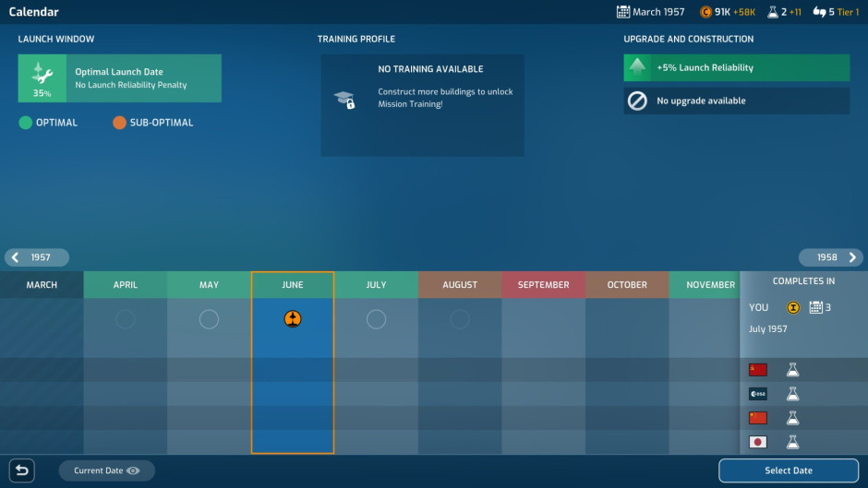Go to previous year 1957

coord(37,257)
